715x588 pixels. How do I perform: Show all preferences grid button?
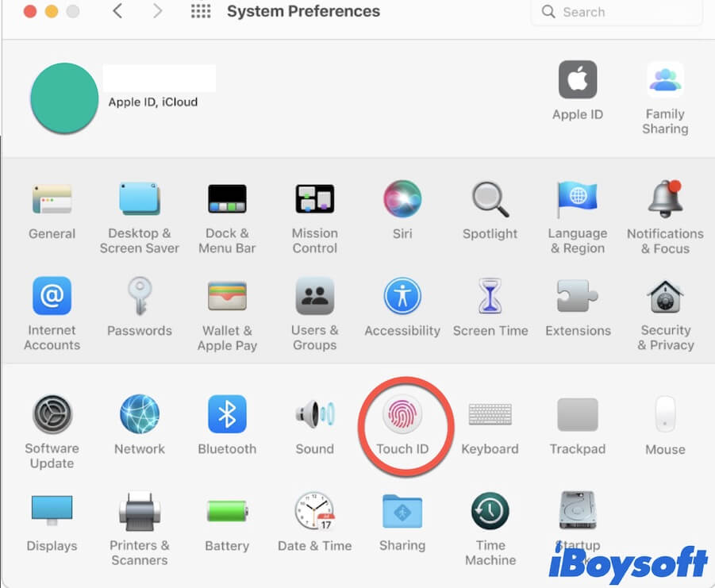pos(201,12)
